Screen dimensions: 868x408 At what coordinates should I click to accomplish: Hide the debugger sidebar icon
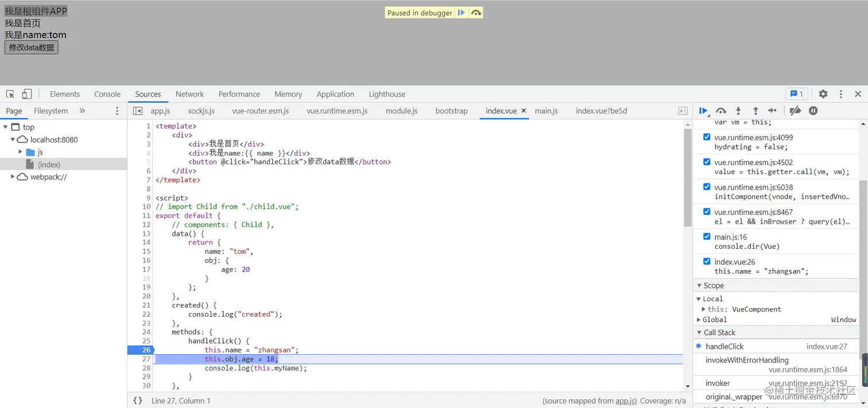(x=683, y=111)
